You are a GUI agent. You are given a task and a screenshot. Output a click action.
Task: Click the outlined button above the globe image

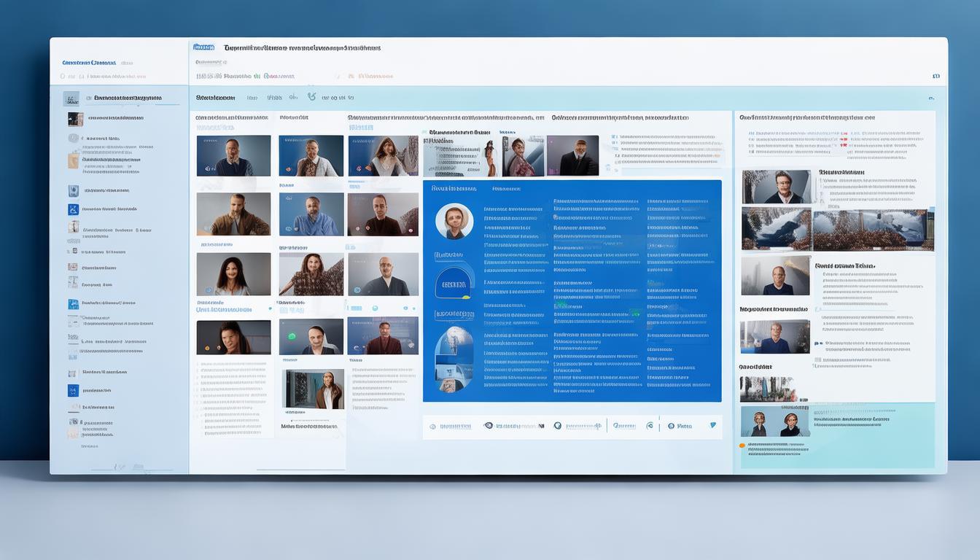[454, 315]
